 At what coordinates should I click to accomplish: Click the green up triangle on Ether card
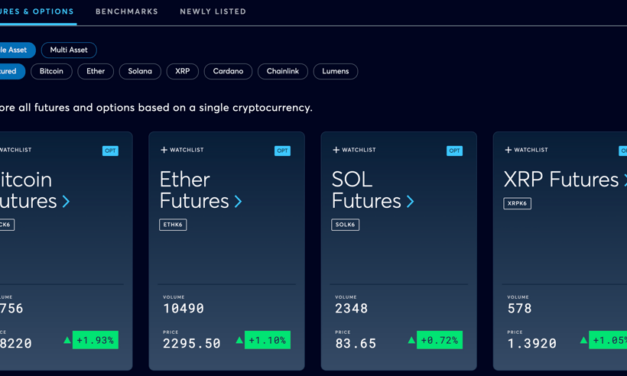tap(239, 340)
